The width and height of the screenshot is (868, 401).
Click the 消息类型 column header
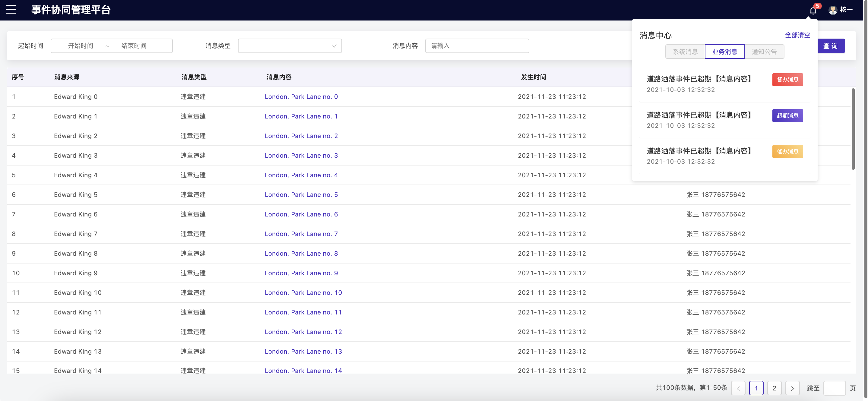point(194,77)
